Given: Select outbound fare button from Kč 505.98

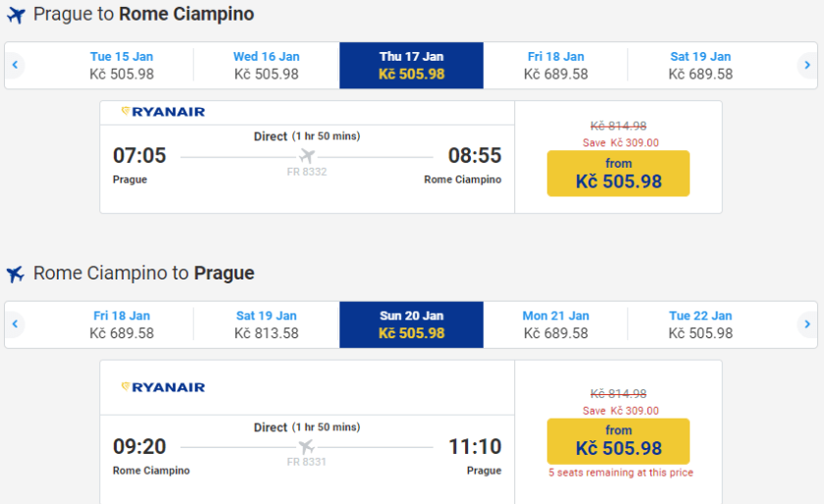Looking at the screenshot, I should 618,174.
